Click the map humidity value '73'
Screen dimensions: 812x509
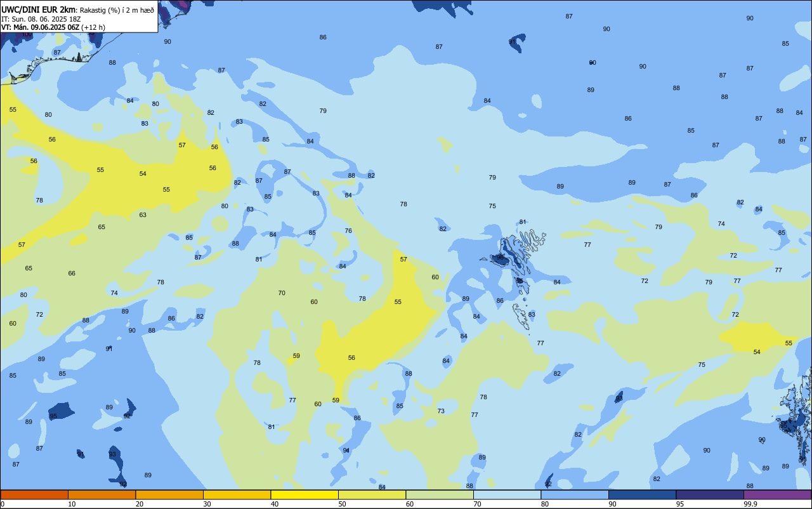tap(441, 411)
